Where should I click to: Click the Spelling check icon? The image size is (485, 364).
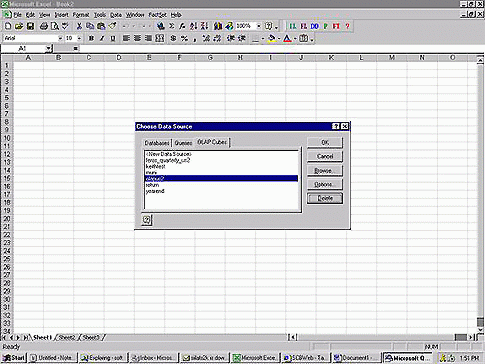click(65, 26)
